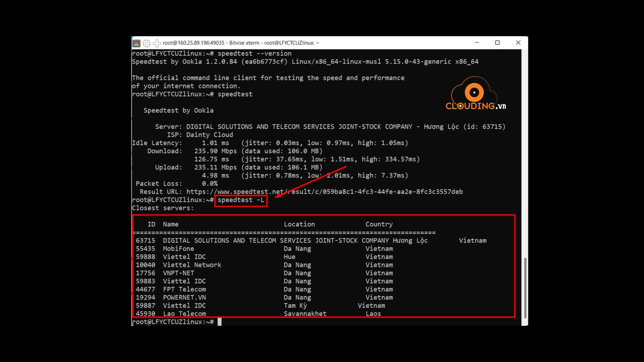644x362 pixels.
Task: Click the server id '(id: 63715)' text
Action: [485, 127]
